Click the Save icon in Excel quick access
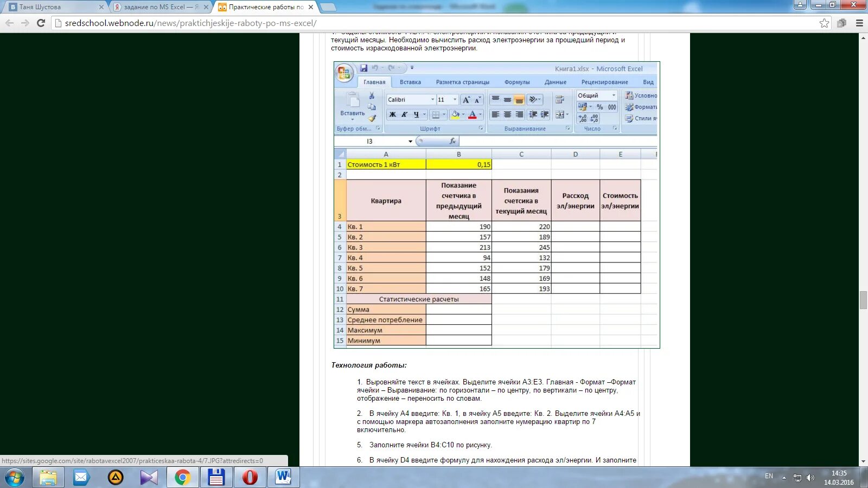Image resolution: width=868 pixels, height=488 pixels. point(363,68)
